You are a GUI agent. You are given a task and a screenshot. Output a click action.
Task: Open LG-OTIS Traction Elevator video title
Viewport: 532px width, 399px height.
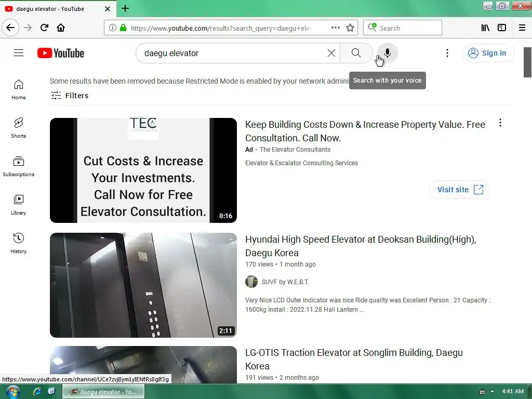[354, 360]
